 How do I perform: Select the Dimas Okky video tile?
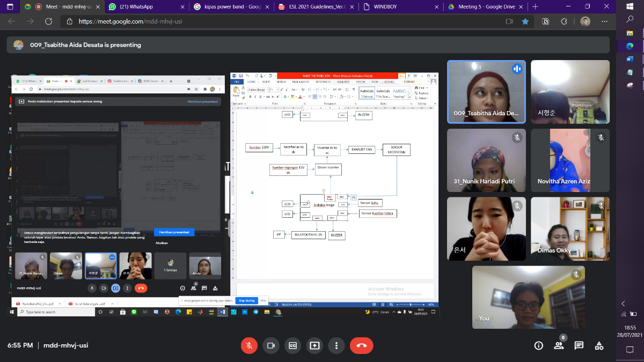pyautogui.click(x=570, y=229)
